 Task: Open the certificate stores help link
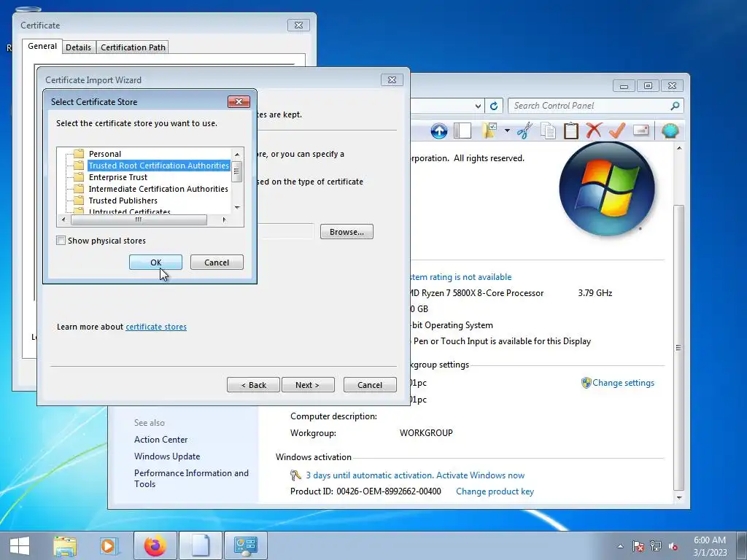coord(156,327)
